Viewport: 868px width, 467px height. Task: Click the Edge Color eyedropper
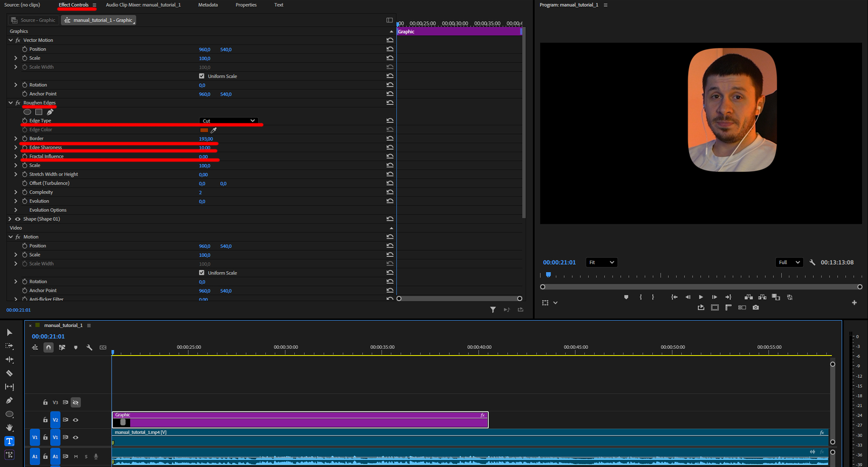pyautogui.click(x=214, y=130)
